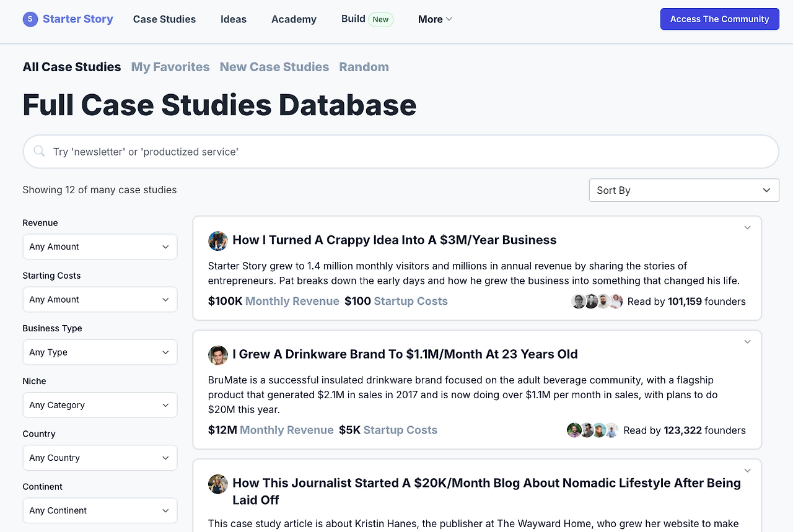Click the '$100K Monthly Revenue' value

click(274, 302)
